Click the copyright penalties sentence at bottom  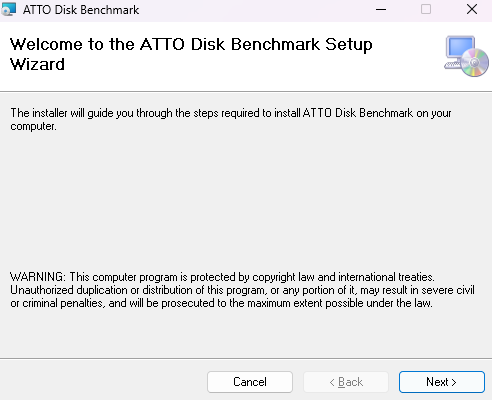(242, 290)
